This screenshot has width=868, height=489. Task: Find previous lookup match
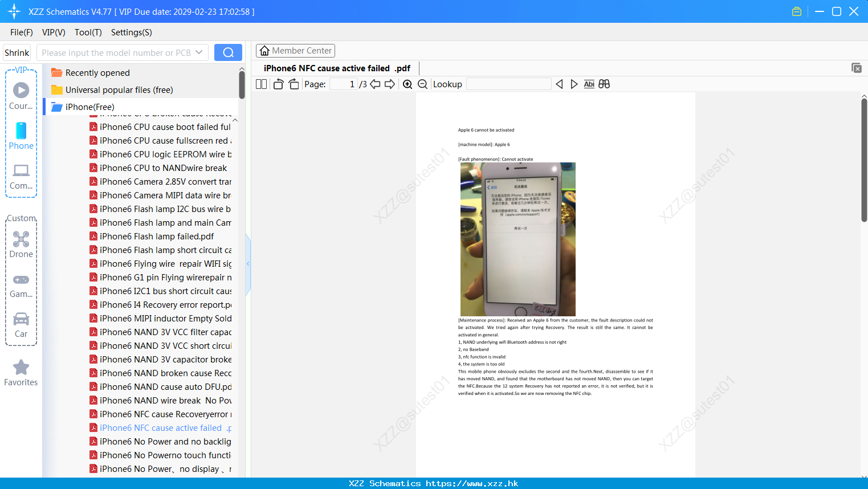click(559, 84)
